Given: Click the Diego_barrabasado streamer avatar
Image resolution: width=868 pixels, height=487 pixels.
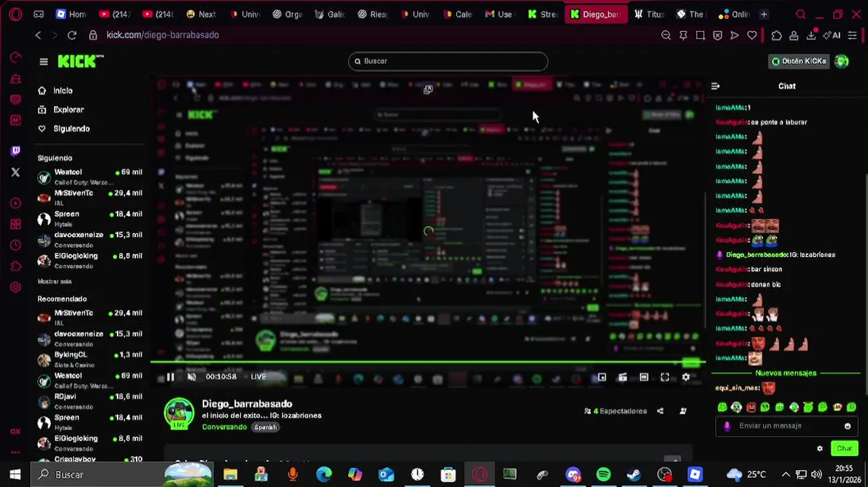Looking at the screenshot, I should (x=179, y=414).
